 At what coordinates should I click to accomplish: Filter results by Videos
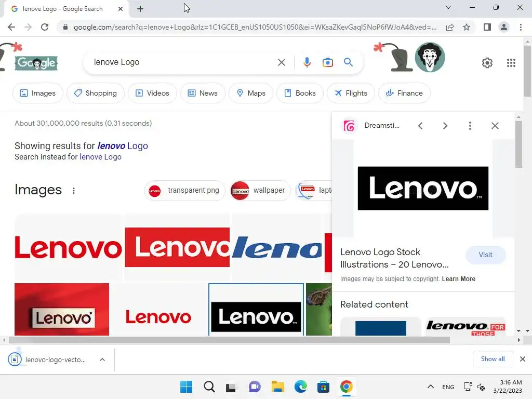pos(152,93)
